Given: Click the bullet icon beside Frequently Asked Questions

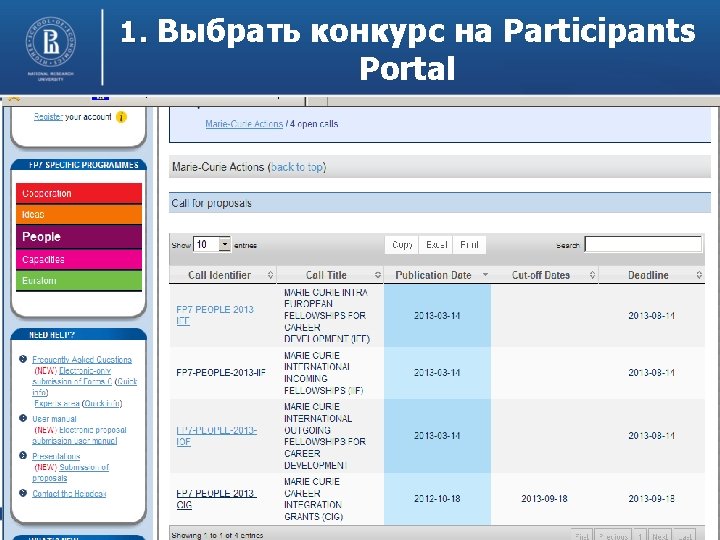Looking at the screenshot, I should [23, 359].
